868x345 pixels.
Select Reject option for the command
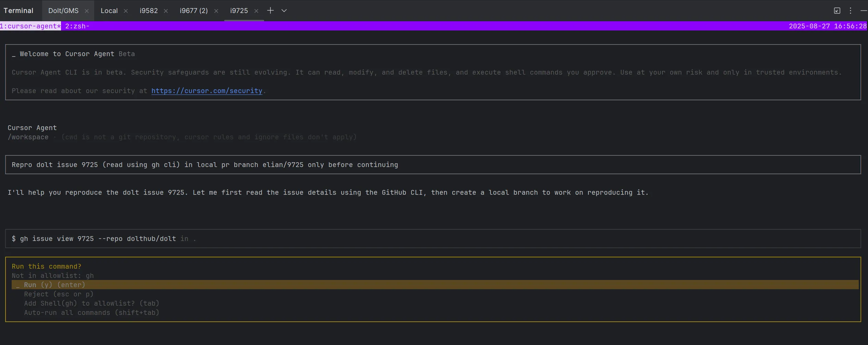pyautogui.click(x=59, y=294)
